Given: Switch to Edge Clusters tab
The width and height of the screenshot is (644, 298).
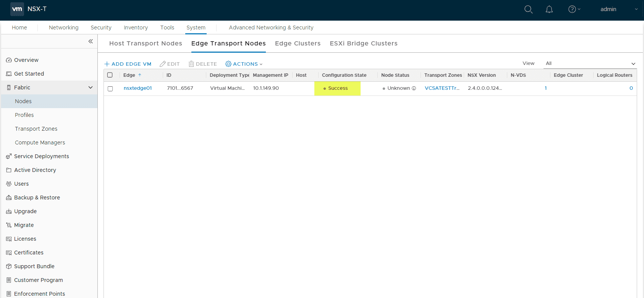Looking at the screenshot, I should click(x=298, y=43).
